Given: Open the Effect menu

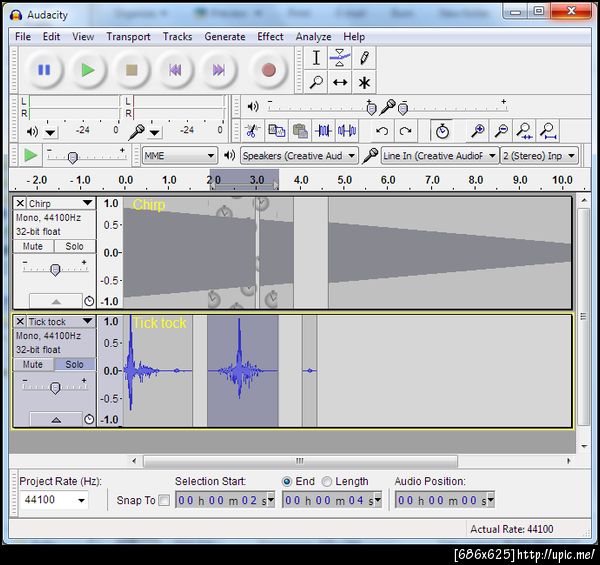Looking at the screenshot, I should click(270, 37).
